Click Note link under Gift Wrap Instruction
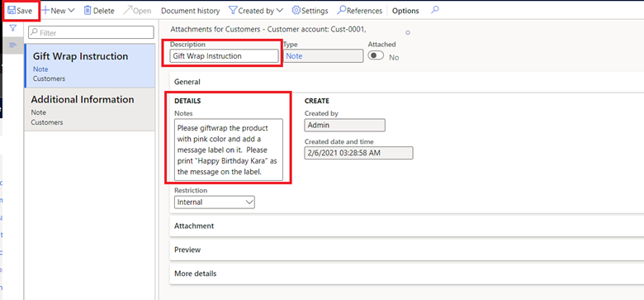644x300 pixels. [40, 69]
